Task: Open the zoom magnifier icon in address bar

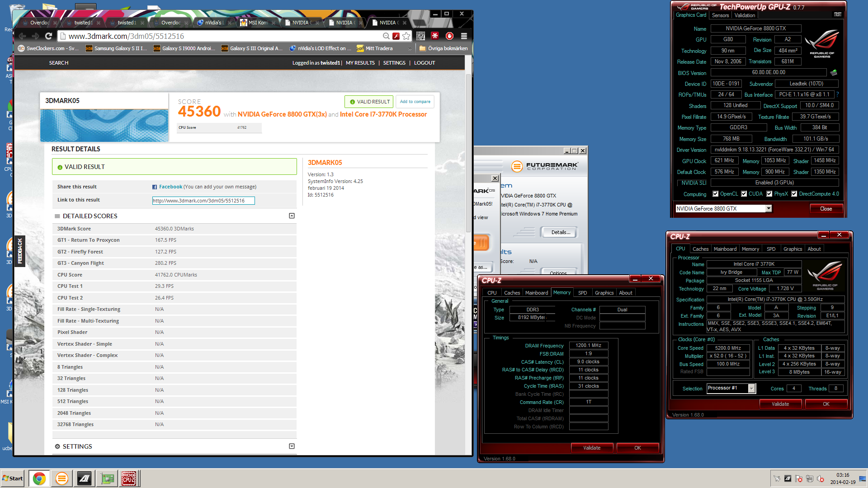Action: click(x=386, y=36)
